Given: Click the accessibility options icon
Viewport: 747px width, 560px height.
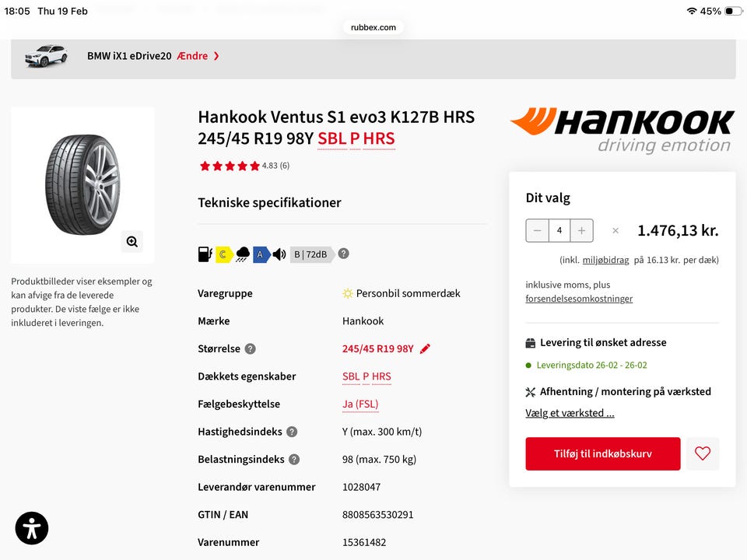Looking at the screenshot, I should (x=32, y=528).
